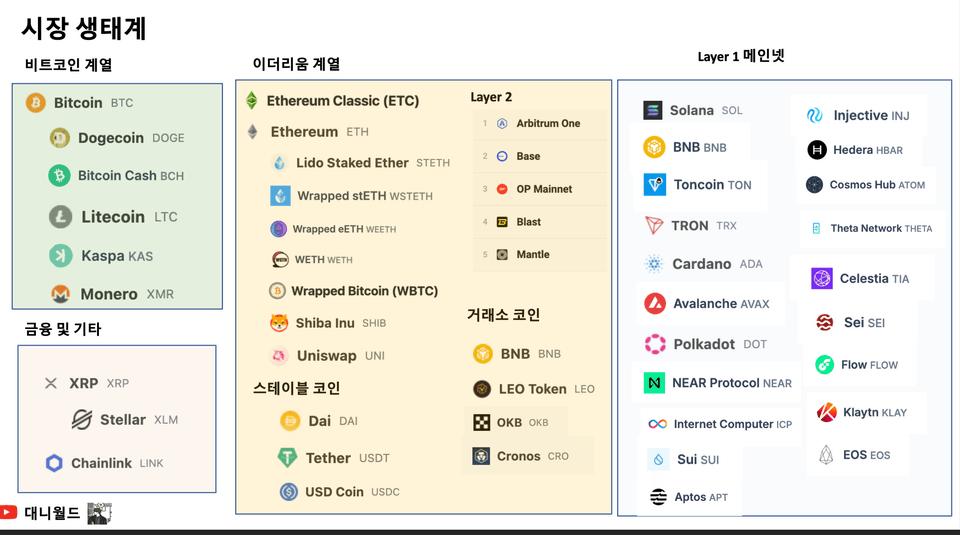Click the blue USD Coin icon
Screen dimensions: 960x535
pyautogui.click(x=288, y=492)
